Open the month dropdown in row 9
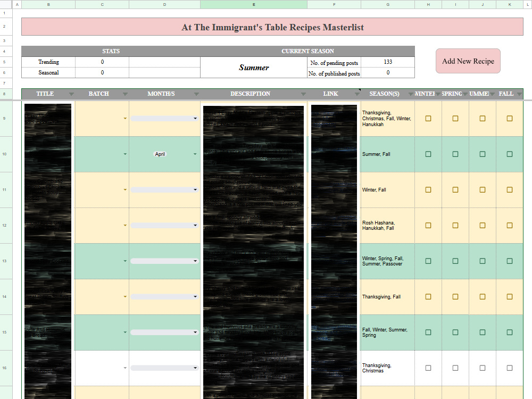This screenshot has width=532, height=399. click(x=164, y=119)
